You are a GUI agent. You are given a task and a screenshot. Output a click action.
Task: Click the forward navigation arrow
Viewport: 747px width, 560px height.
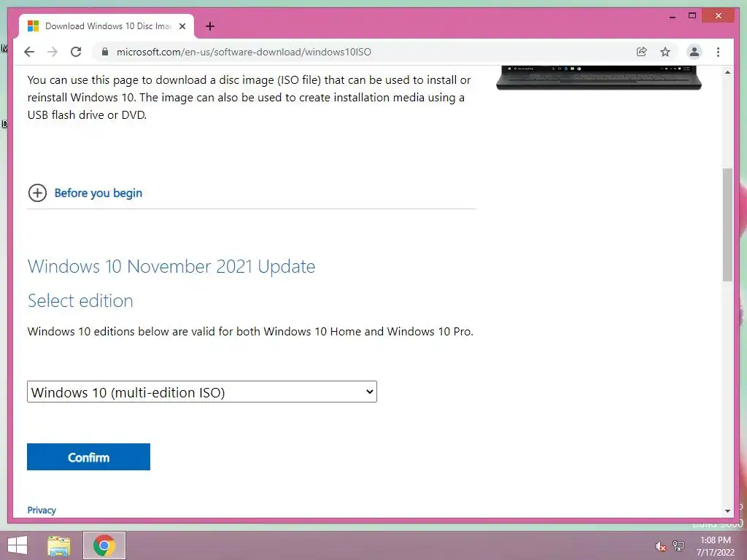53,52
